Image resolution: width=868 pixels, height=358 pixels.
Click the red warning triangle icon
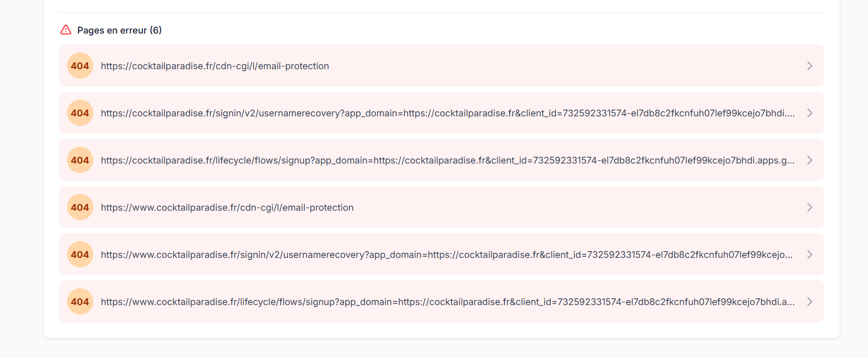tap(65, 30)
